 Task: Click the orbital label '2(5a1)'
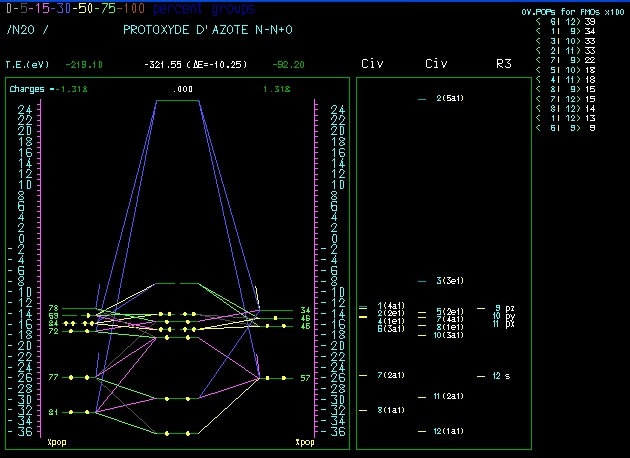(x=450, y=98)
